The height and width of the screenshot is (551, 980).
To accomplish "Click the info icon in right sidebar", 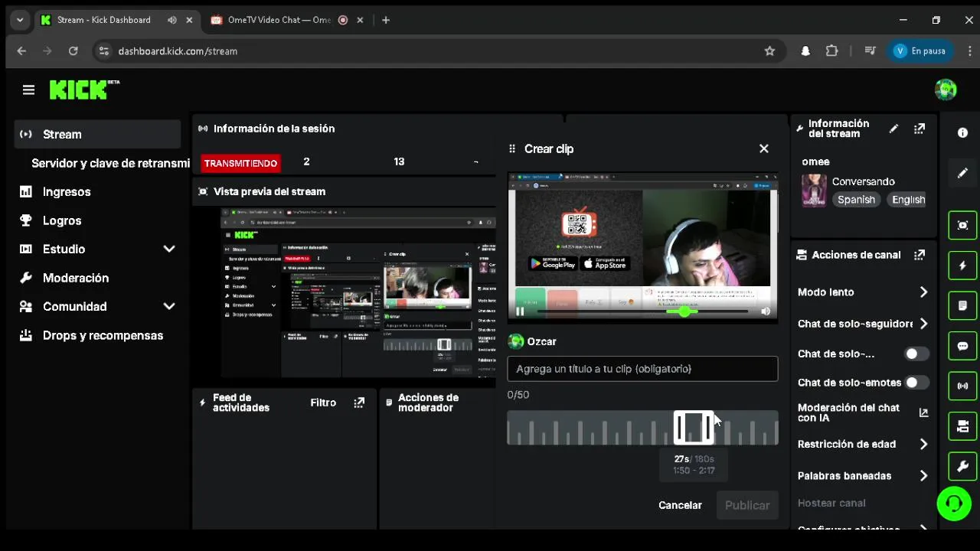I will click(x=962, y=132).
